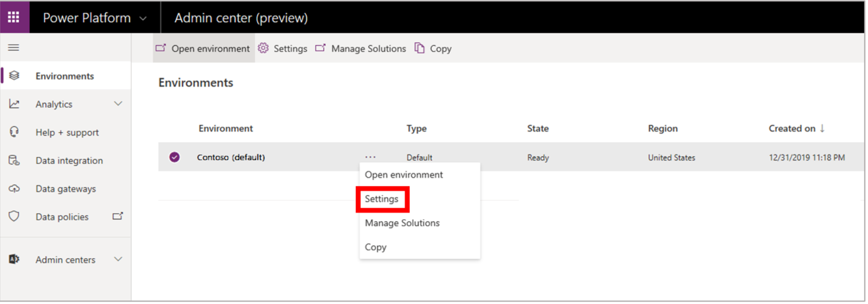Select Copy in the context menu
The height and width of the screenshot is (304, 868).
pos(376,247)
